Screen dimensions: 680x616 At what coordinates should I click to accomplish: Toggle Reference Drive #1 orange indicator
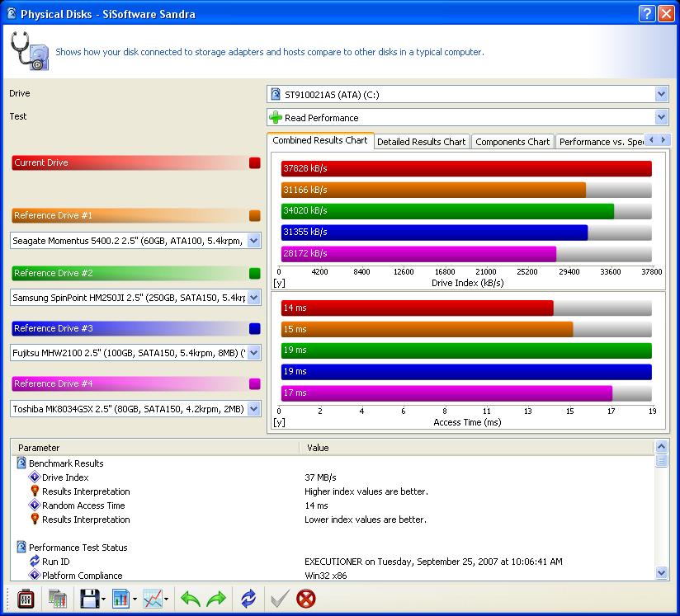(x=254, y=216)
